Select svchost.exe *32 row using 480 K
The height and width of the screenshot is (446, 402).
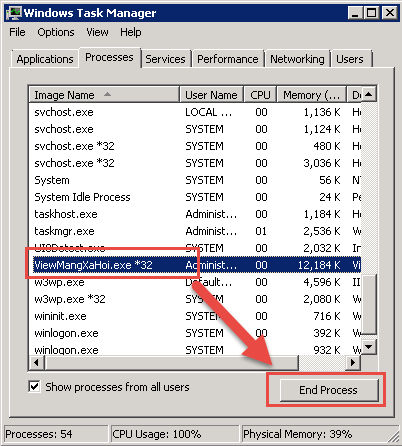point(195,146)
